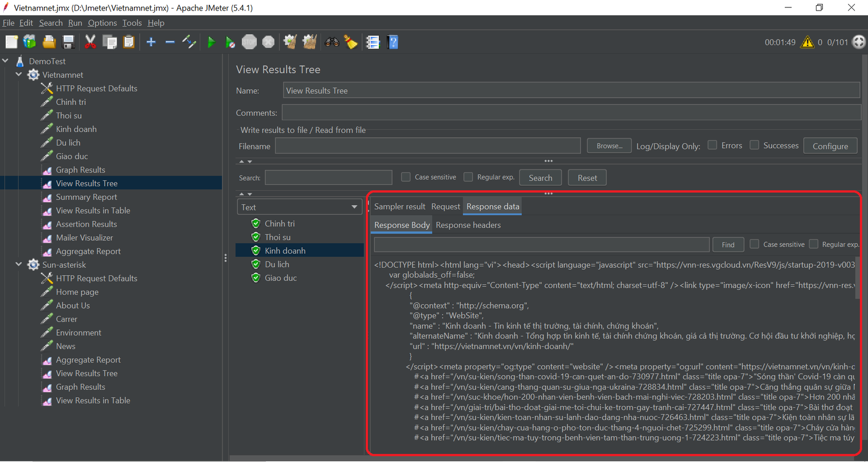
Task: Select the DemoTest test plan node
Action: pyautogui.click(x=47, y=61)
